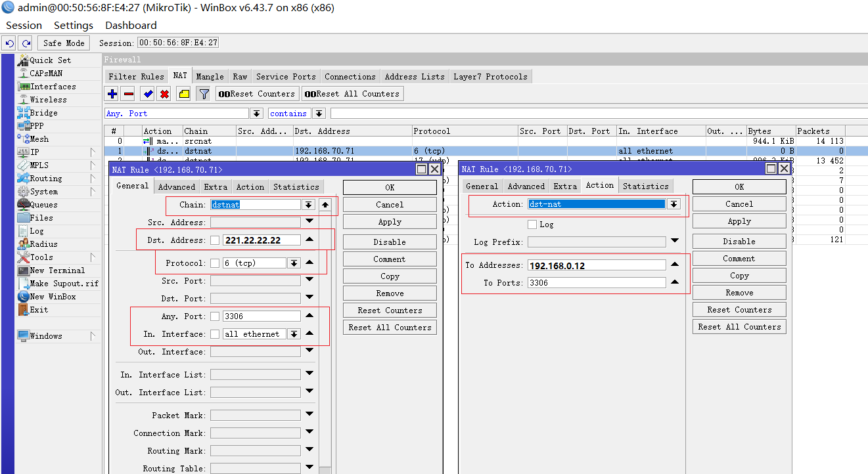Expand the Packet Mark field
This screenshot has height=474, width=868.
[x=309, y=415]
